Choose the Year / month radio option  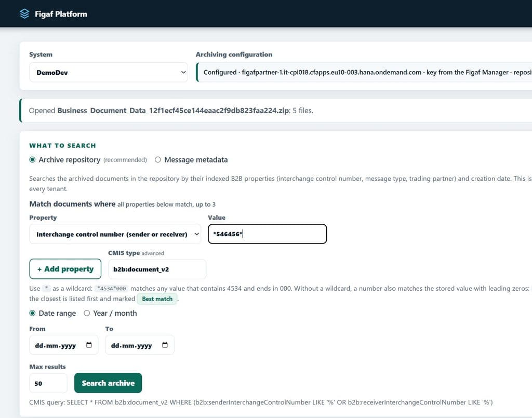(87, 313)
